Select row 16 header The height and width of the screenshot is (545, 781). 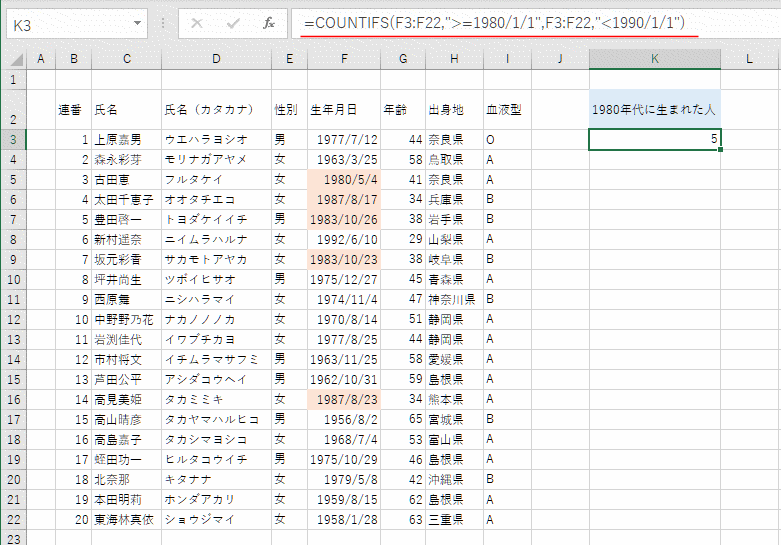[x=13, y=399]
